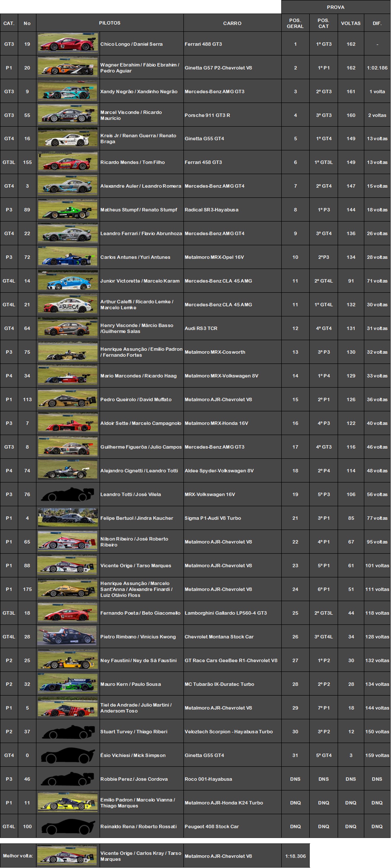Click the PROVA group header
The image size is (391, 868).
(336, 7)
